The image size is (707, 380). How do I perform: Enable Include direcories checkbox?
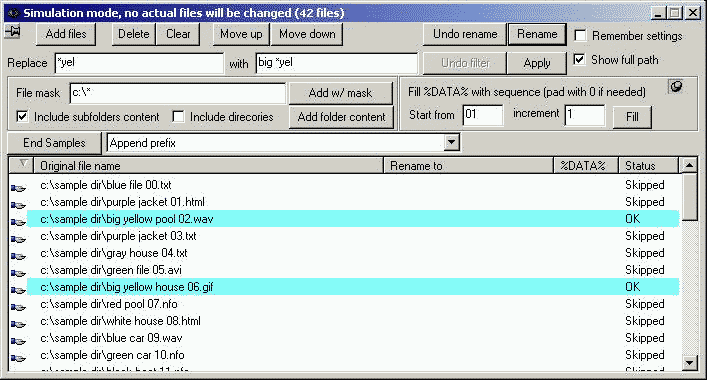[x=179, y=117]
